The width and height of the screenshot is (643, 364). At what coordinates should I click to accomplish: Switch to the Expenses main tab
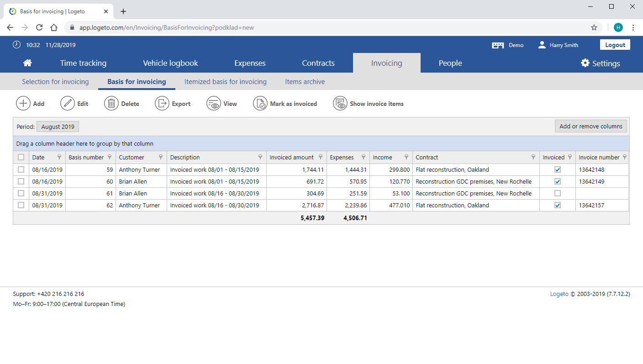point(250,63)
